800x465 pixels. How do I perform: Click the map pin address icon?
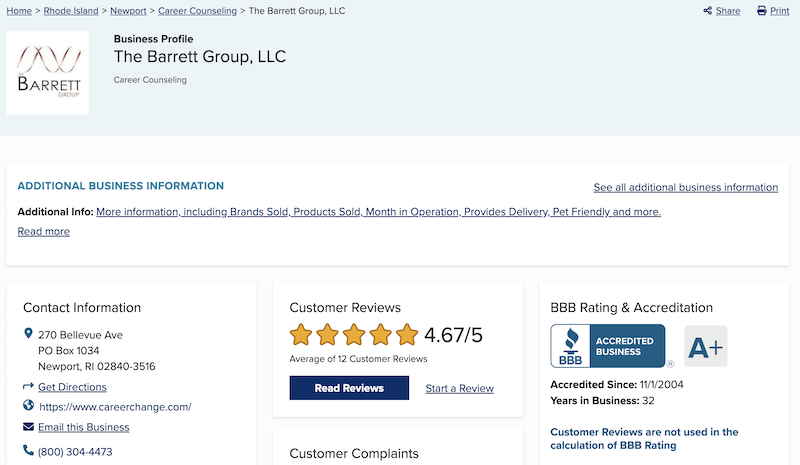pyautogui.click(x=28, y=333)
